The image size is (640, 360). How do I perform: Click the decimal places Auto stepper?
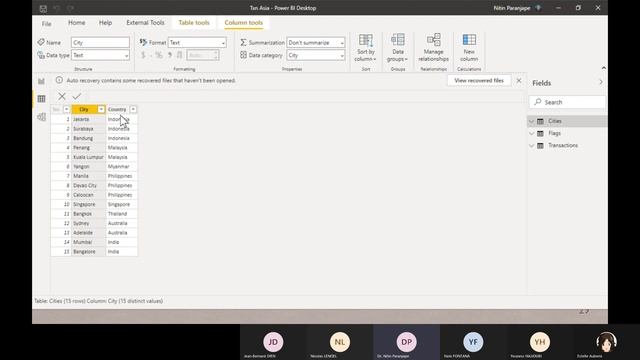pyautogui.click(x=203, y=55)
